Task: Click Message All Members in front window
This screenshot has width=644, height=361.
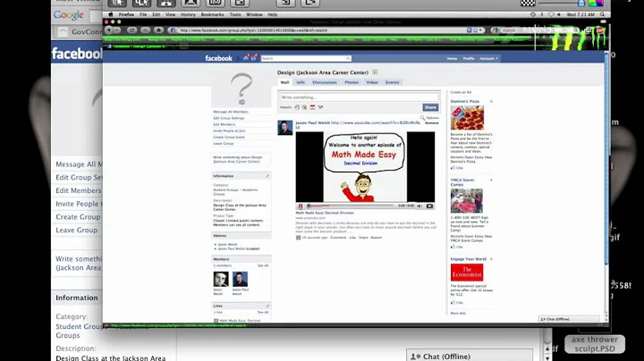Action: point(231,112)
